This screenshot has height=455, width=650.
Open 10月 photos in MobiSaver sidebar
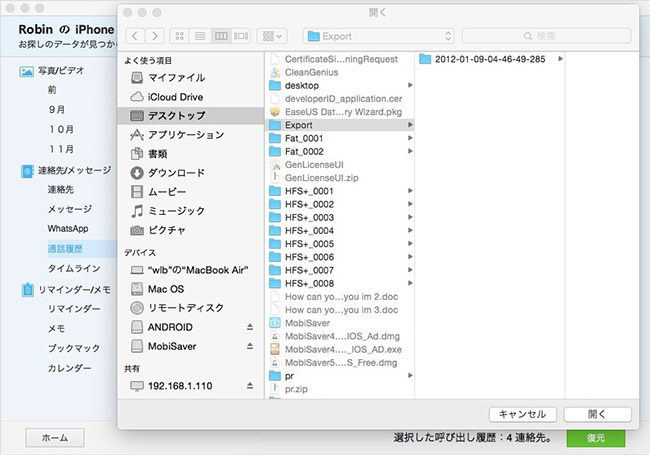pyautogui.click(x=61, y=129)
